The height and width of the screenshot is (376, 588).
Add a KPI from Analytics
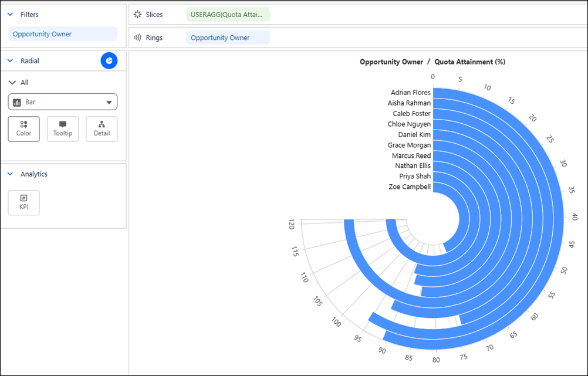click(x=23, y=203)
